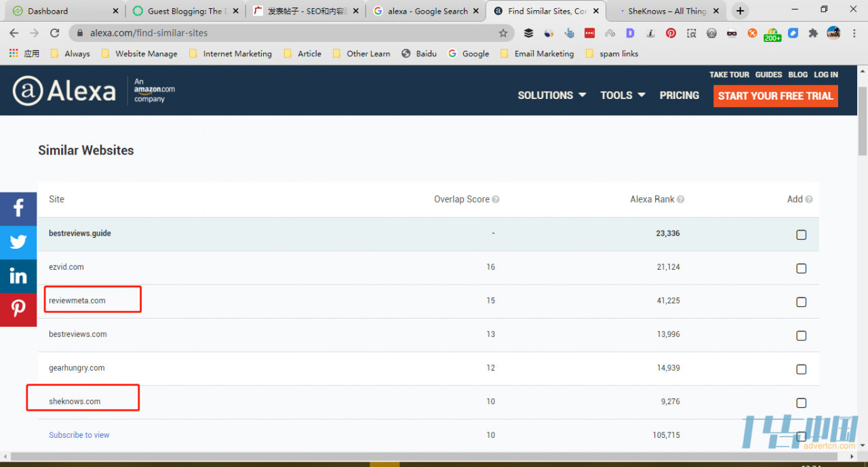Open the Email Marketing bookmark folder
The image size is (868, 467).
[537, 54]
